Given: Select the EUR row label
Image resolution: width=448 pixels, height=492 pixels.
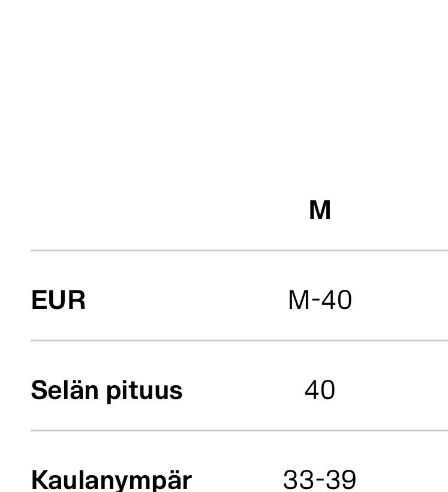Looking at the screenshot, I should (58, 300).
